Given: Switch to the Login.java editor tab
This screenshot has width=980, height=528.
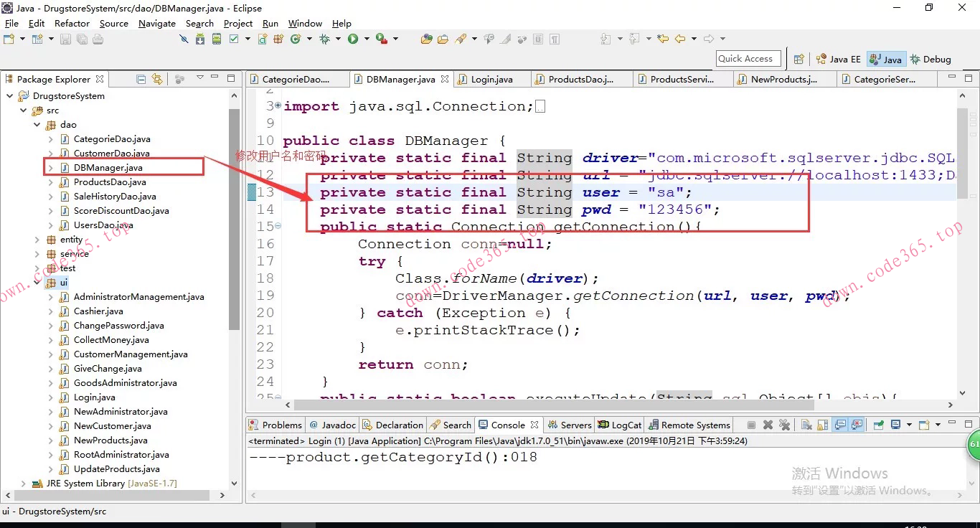Looking at the screenshot, I should click(491, 80).
